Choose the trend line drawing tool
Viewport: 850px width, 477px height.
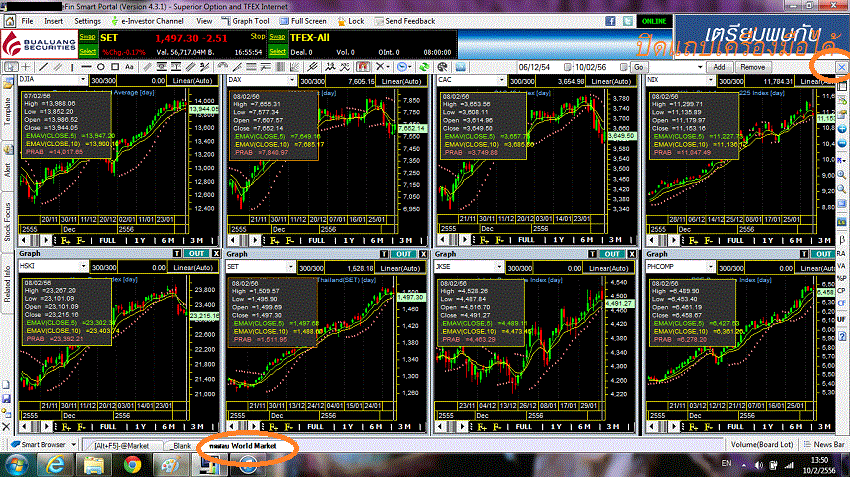[x=43, y=67]
